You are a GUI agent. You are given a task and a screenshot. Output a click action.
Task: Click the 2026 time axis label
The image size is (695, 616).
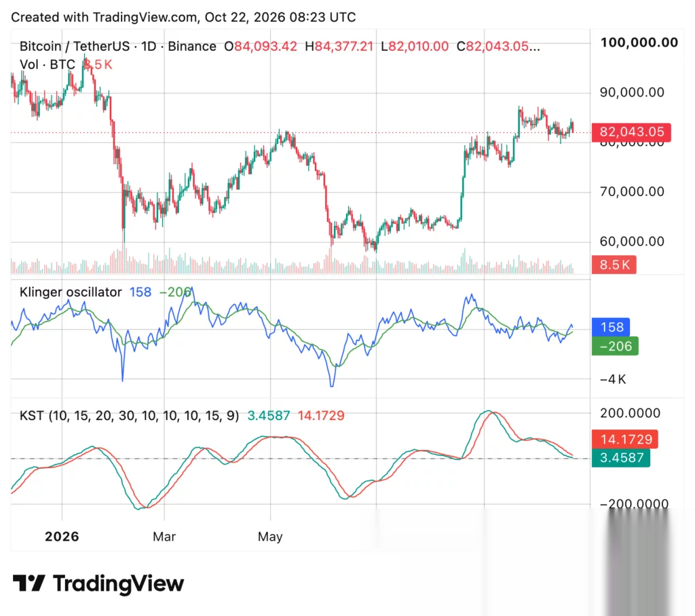(62, 537)
